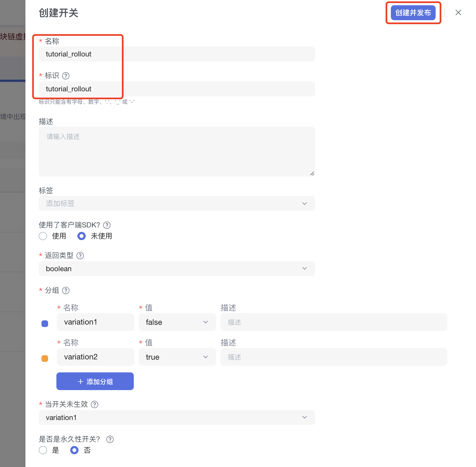The height and width of the screenshot is (467, 476).
Task: Click into the 请输入描述 description textarea
Action: (177, 152)
